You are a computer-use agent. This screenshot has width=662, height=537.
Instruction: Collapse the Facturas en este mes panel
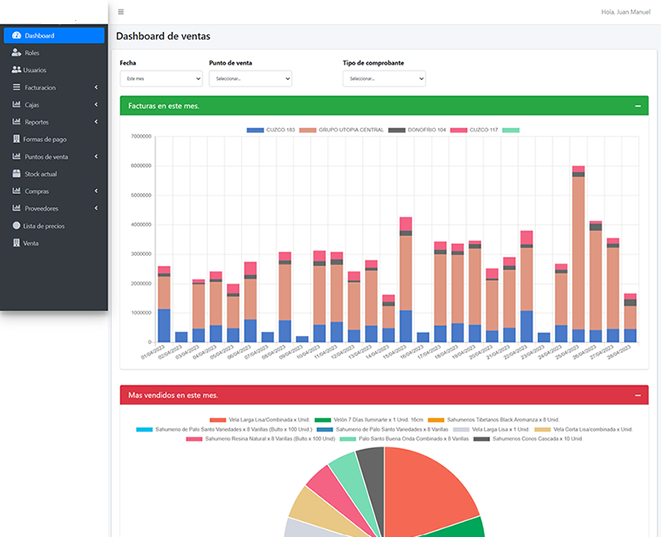(x=638, y=106)
